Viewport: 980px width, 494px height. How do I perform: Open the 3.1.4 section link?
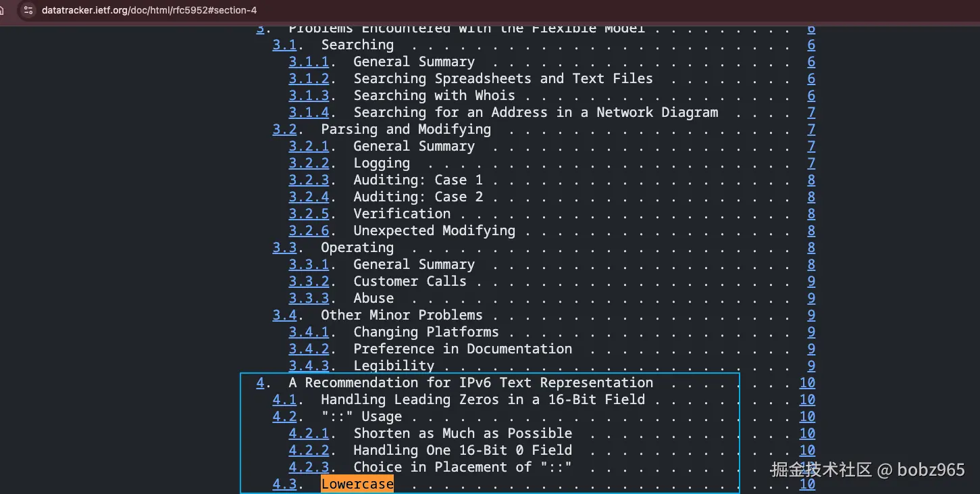[309, 113]
